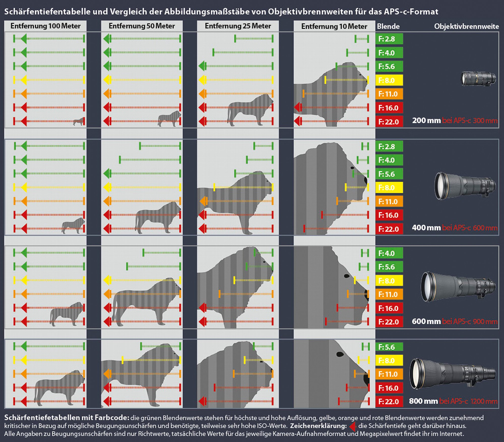The height and width of the screenshot is (442, 504).
Task: Click the 200 mm lens image
Action: point(478,79)
